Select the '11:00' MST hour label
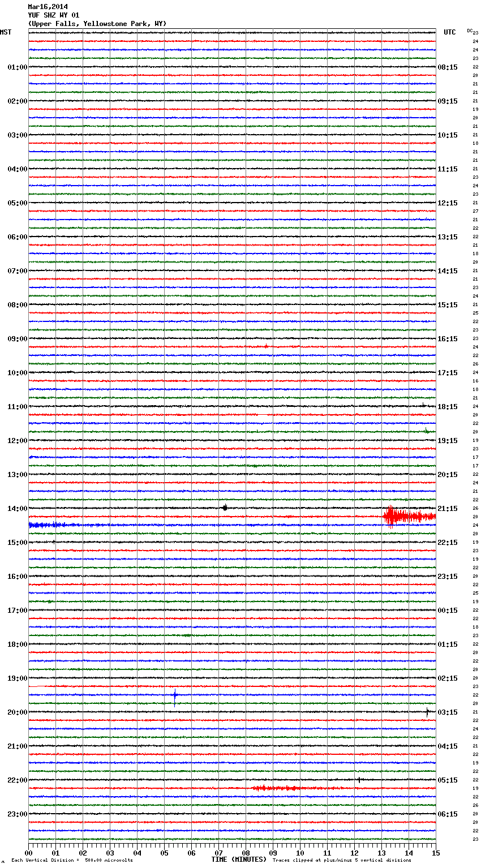 tap(18, 407)
